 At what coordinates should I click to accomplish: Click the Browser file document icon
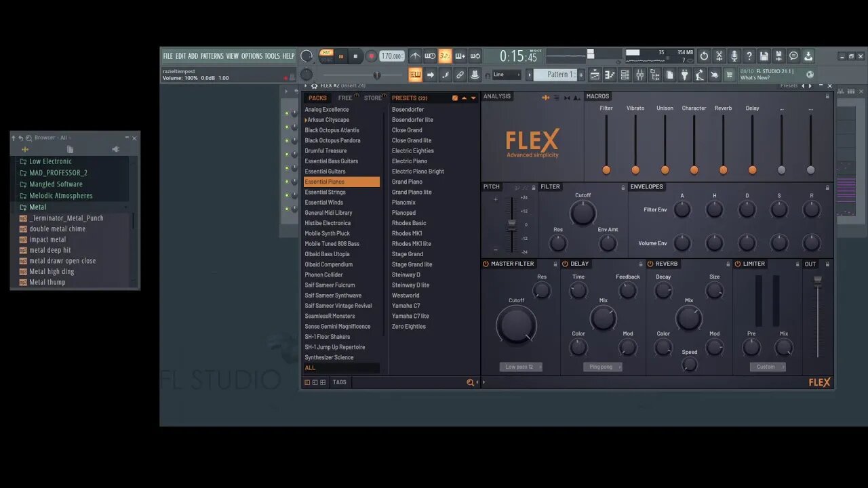(70, 149)
